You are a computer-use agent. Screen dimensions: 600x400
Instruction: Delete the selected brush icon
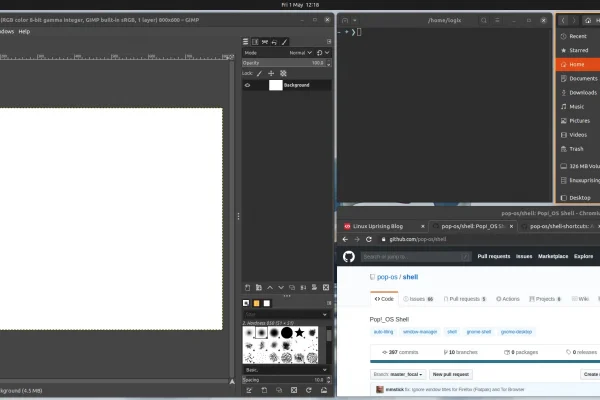tap(294, 390)
